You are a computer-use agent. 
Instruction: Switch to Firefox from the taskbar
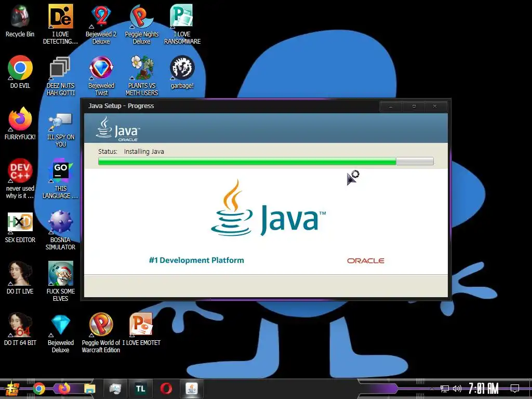pyautogui.click(x=64, y=389)
